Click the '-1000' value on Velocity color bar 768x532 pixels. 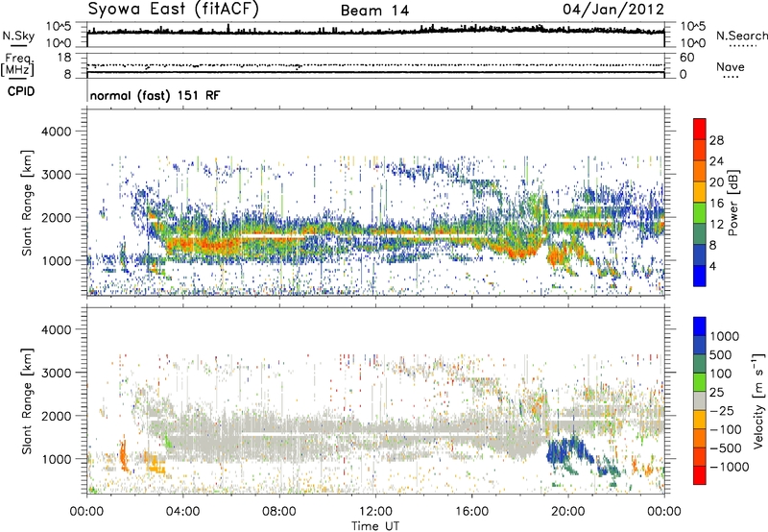tap(729, 467)
